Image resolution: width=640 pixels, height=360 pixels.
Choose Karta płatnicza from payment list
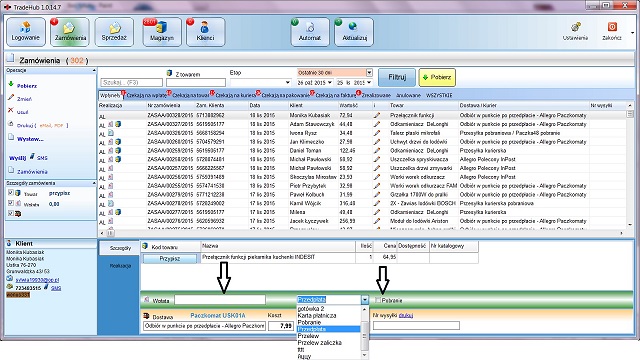click(317, 316)
